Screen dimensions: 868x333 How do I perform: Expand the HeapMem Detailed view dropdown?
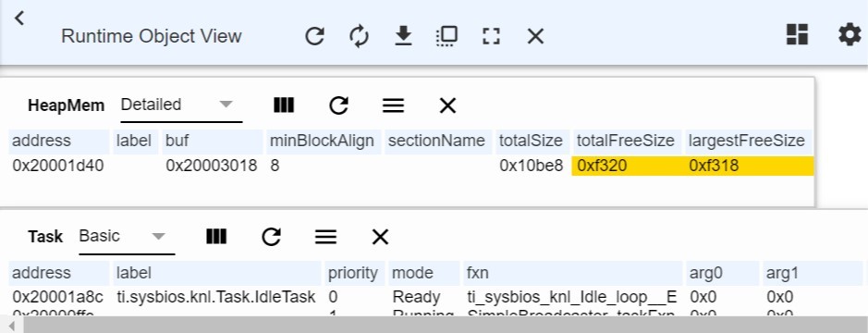[181, 105]
